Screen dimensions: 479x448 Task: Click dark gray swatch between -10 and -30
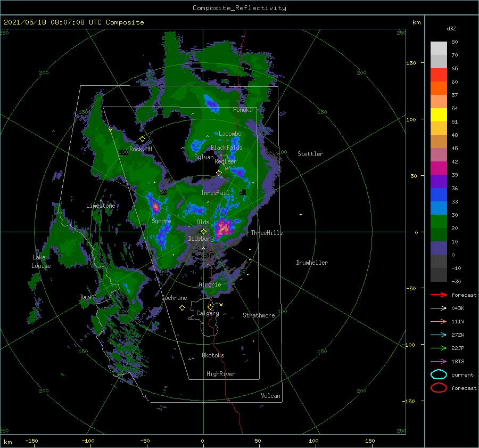pyautogui.click(x=439, y=274)
